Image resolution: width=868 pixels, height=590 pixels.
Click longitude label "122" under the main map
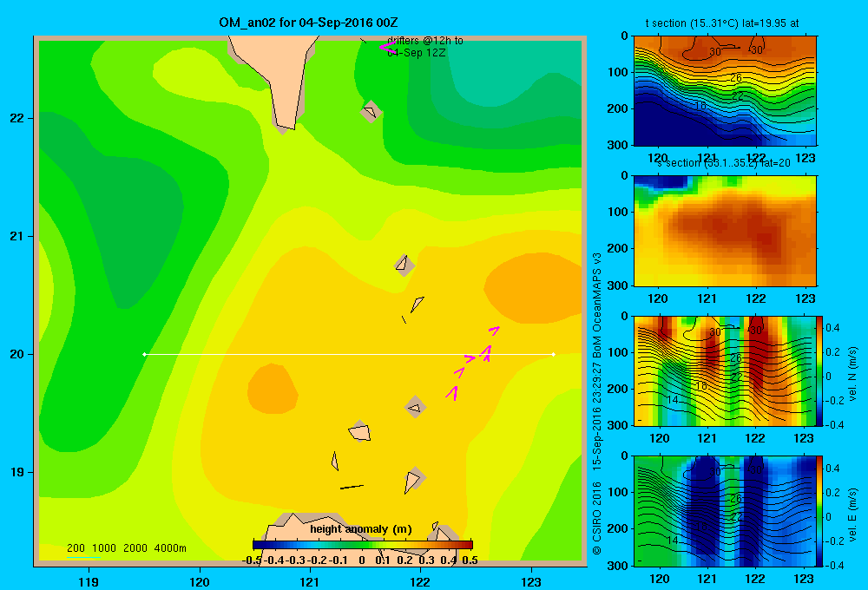click(x=420, y=581)
